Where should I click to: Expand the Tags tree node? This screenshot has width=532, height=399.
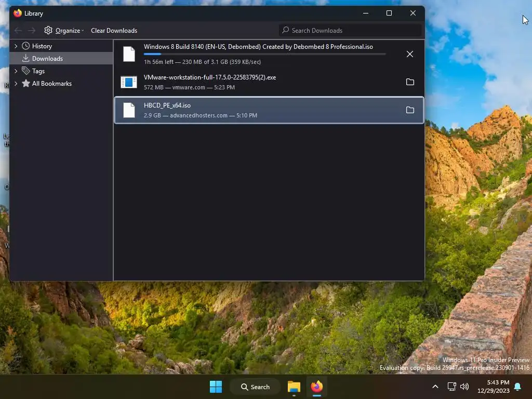16,71
